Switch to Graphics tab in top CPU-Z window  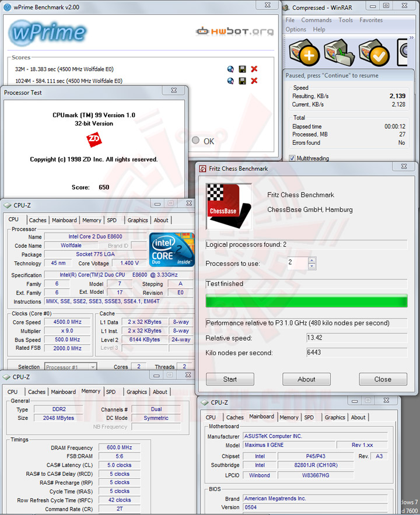tap(138, 220)
